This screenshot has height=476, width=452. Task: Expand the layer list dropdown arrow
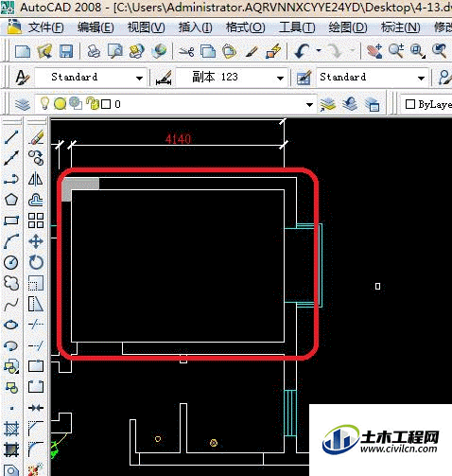[x=309, y=105]
